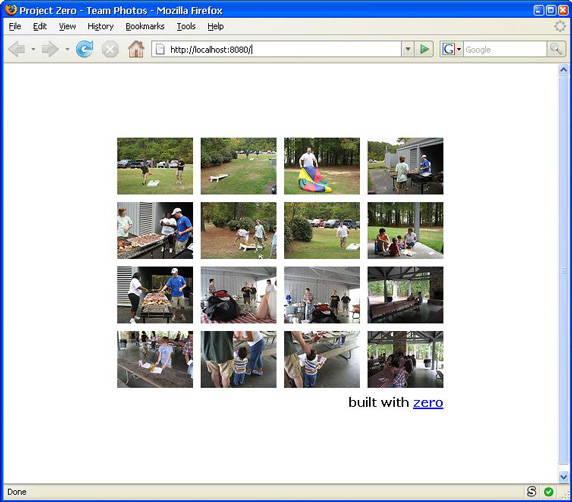Click the green Go arrow button
Viewport: 572px width, 502px height.
[424, 49]
